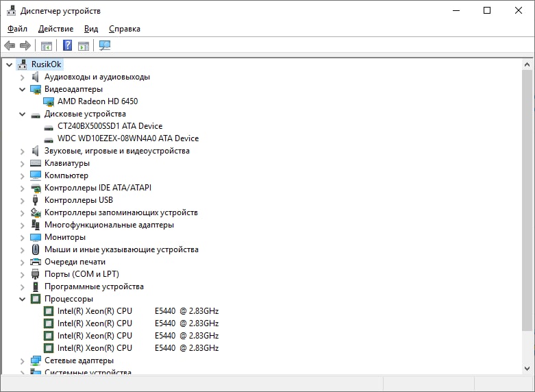
Task: Click the Дисковые устройства drive icon
Action: [x=36, y=115]
